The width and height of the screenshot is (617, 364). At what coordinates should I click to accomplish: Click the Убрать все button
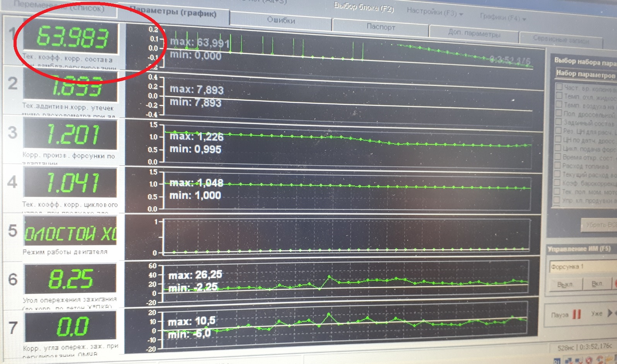click(599, 225)
